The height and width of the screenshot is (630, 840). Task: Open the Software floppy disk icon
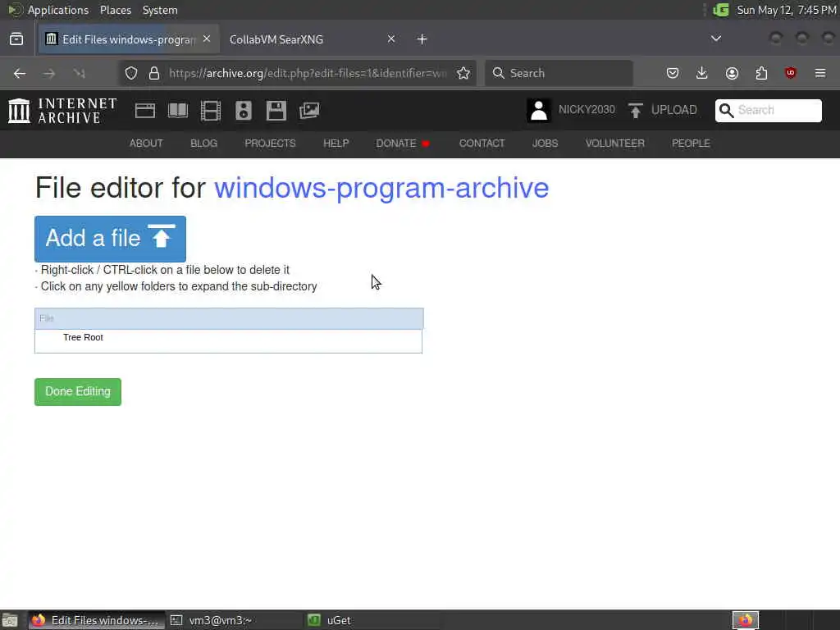coord(276,111)
